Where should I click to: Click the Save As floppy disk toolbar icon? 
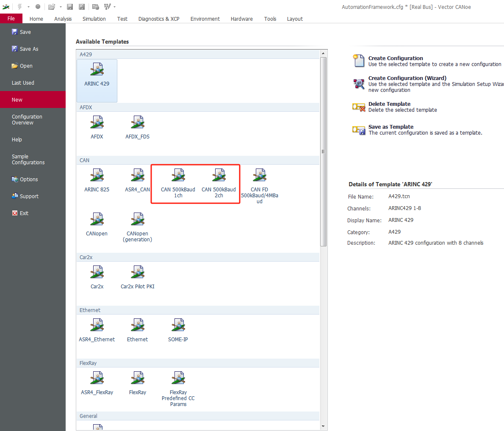coord(82,7)
